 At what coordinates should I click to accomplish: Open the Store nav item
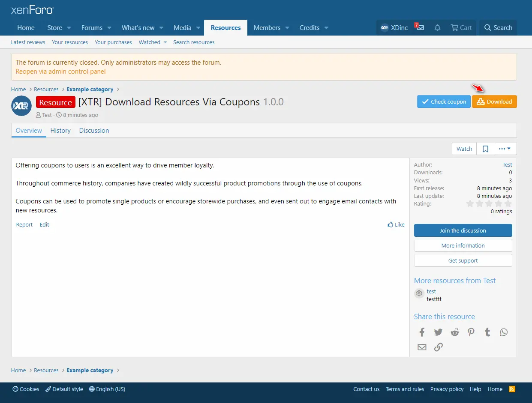55,28
